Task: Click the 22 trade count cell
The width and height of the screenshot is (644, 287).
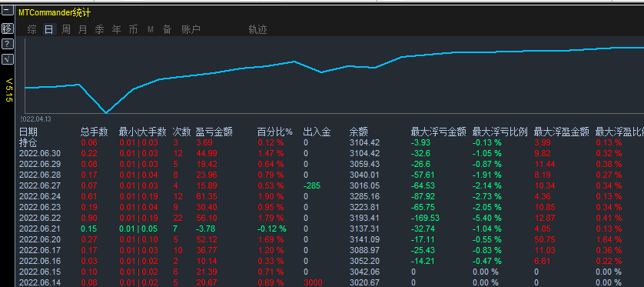Action: click(x=178, y=218)
